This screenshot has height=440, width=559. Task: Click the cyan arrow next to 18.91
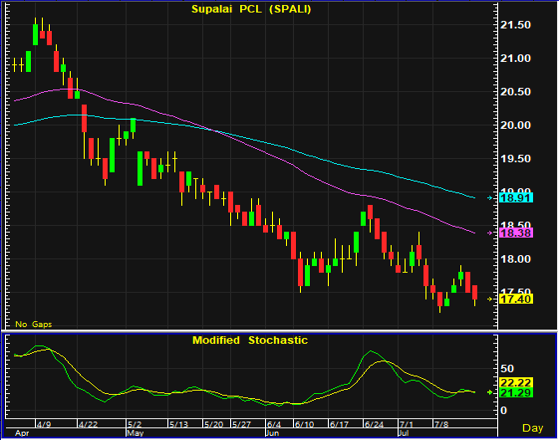(490, 198)
